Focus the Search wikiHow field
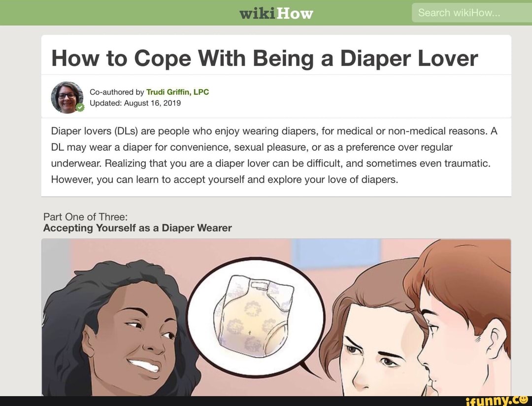532x406 pixels. pyautogui.click(x=472, y=12)
